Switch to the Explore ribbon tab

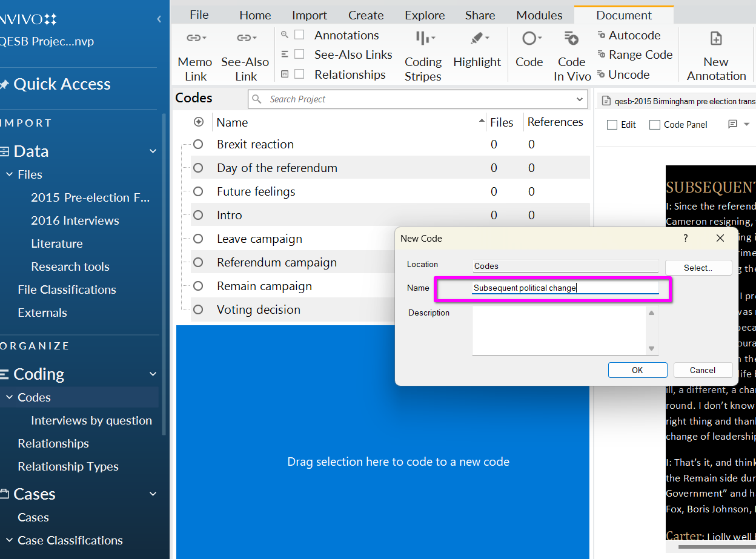click(x=425, y=15)
